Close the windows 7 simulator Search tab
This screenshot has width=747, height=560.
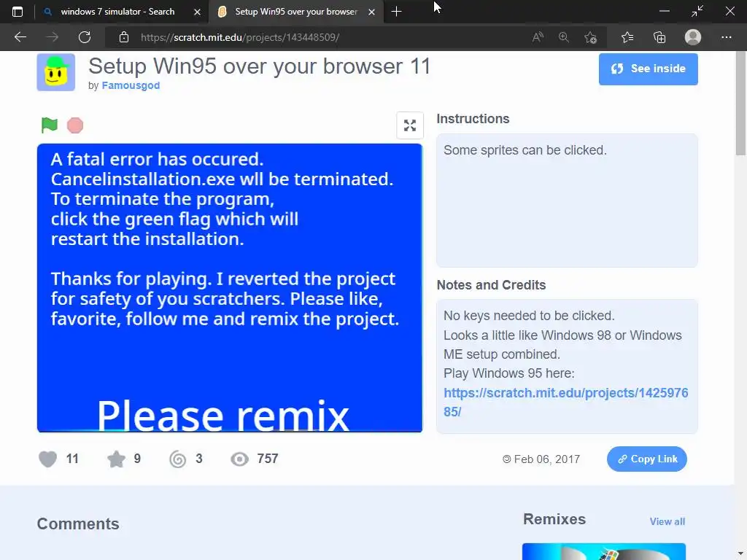click(197, 12)
